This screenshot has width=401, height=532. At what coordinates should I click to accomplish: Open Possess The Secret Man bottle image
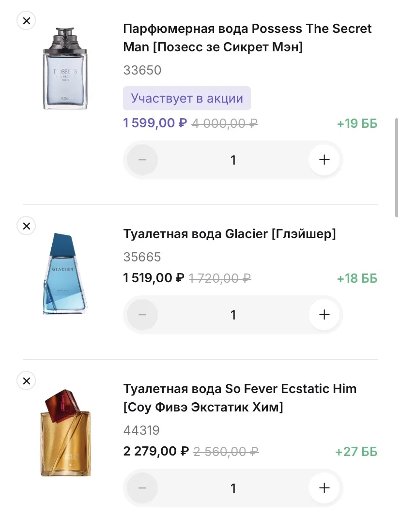click(65, 69)
